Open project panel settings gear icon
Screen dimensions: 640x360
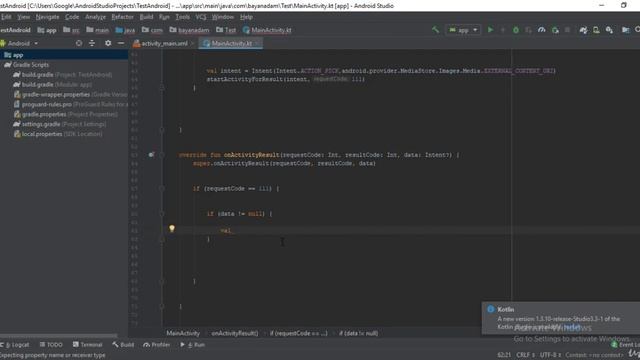[x=108, y=43]
